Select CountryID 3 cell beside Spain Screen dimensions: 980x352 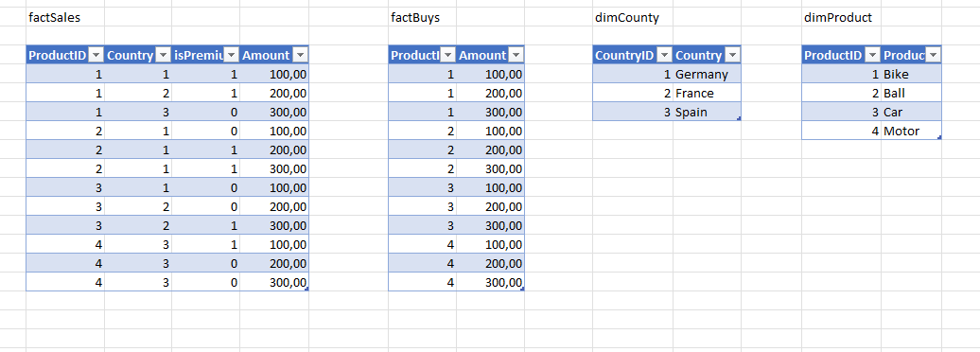(633, 112)
